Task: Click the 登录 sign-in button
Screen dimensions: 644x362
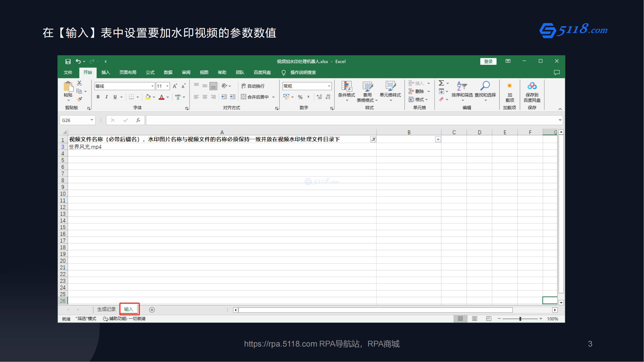Action: pyautogui.click(x=488, y=62)
